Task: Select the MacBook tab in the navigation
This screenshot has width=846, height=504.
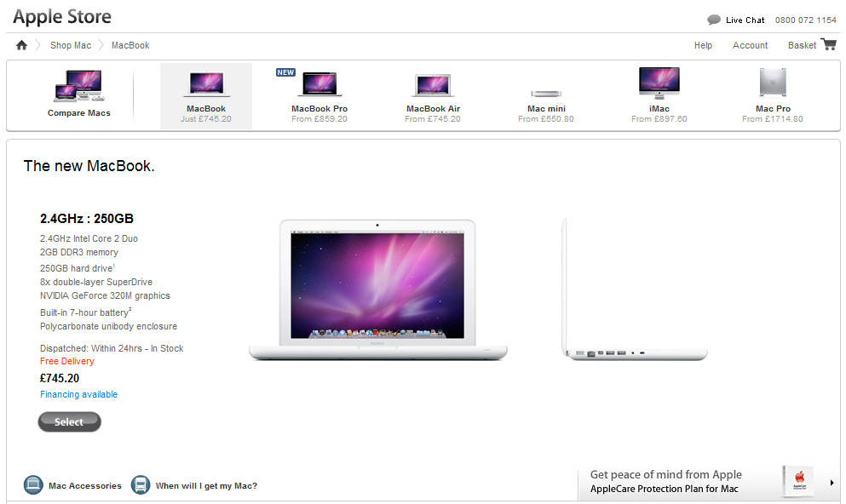Action: [x=205, y=95]
